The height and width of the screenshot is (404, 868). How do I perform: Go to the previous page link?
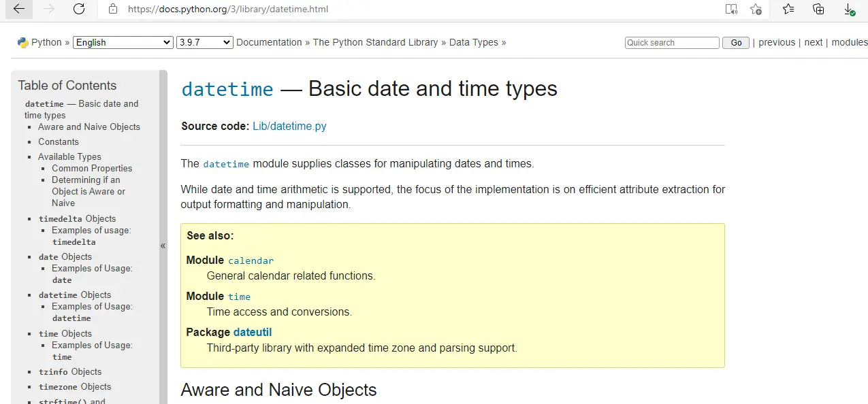coord(777,42)
